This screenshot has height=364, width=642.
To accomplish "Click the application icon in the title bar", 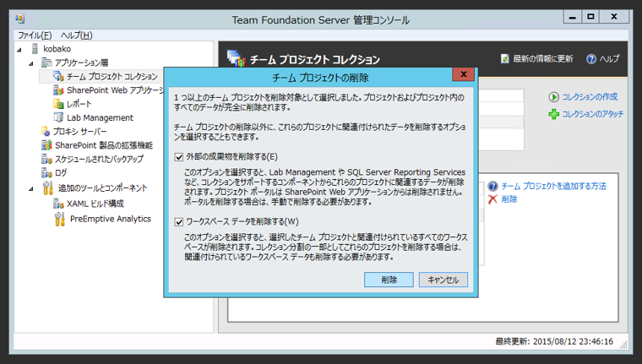I will point(20,19).
